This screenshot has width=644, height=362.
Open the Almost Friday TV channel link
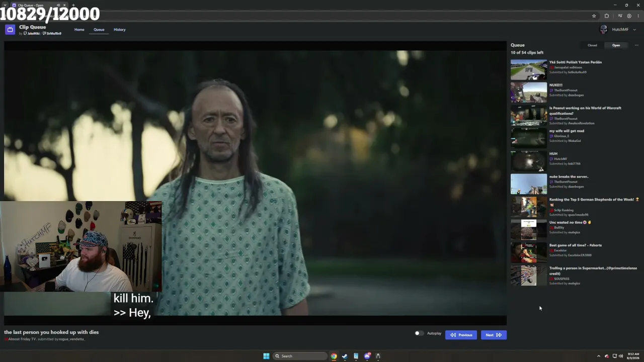22,339
